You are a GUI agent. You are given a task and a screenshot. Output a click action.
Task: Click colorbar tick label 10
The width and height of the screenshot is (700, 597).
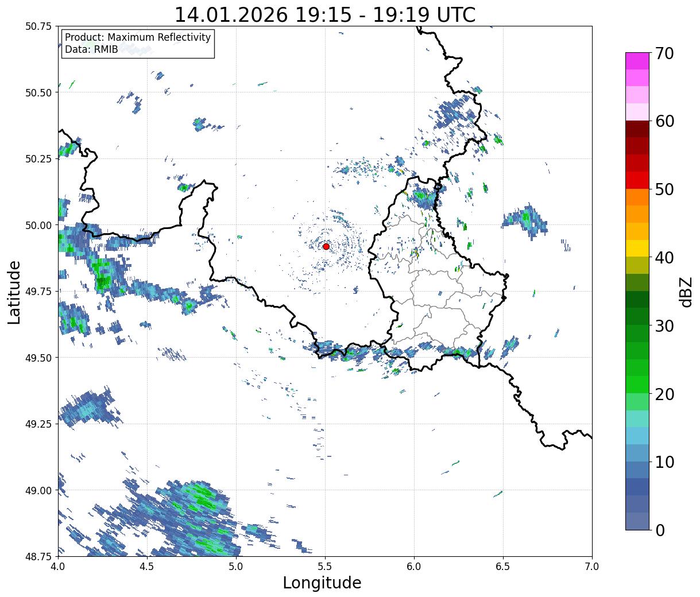(664, 462)
